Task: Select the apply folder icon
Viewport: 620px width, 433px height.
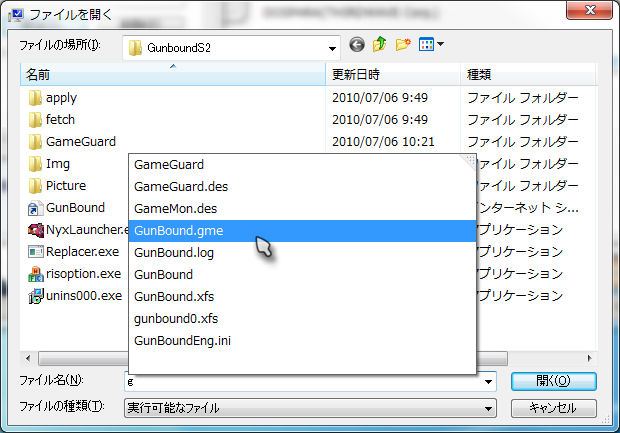Action: 35,98
